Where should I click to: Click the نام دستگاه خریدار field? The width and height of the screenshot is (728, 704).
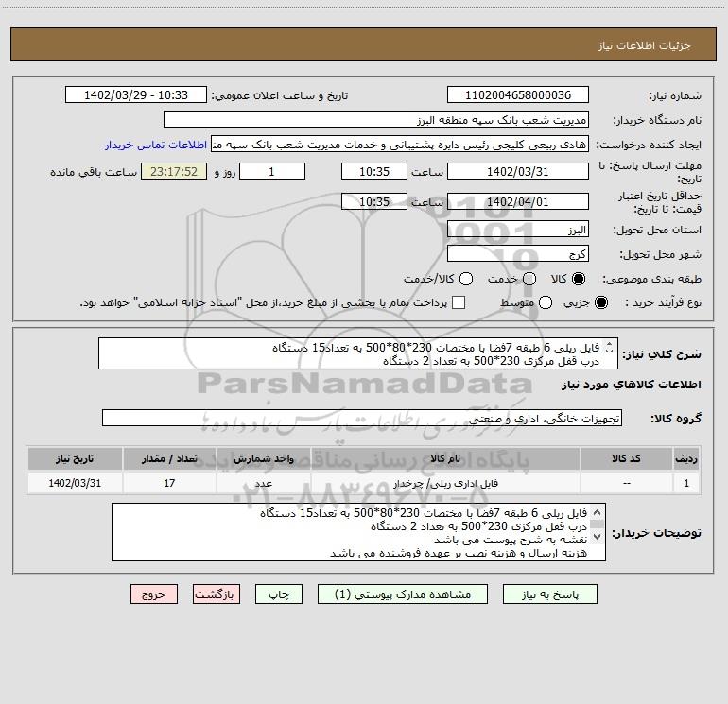tap(376, 119)
